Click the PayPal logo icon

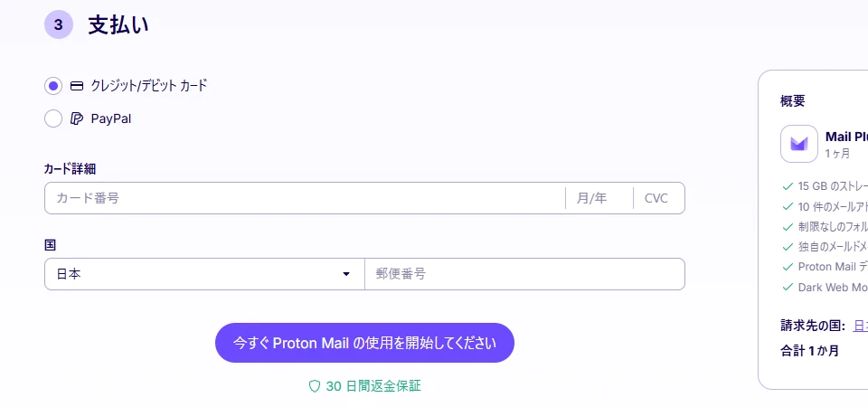click(x=77, y=118)
